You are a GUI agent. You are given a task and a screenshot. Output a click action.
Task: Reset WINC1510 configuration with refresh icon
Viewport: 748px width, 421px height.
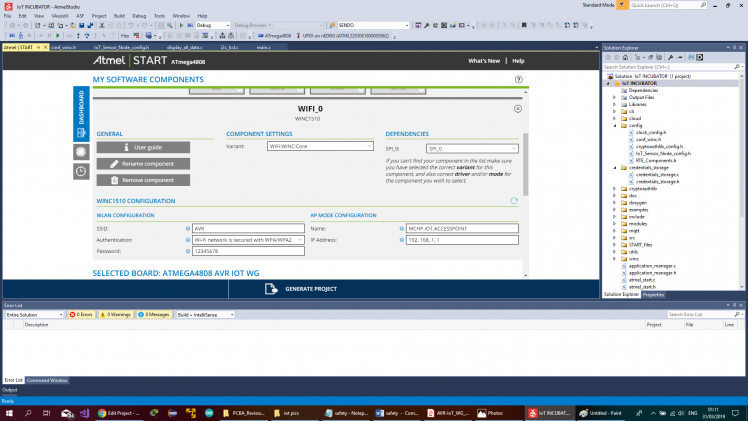[514, 200]
